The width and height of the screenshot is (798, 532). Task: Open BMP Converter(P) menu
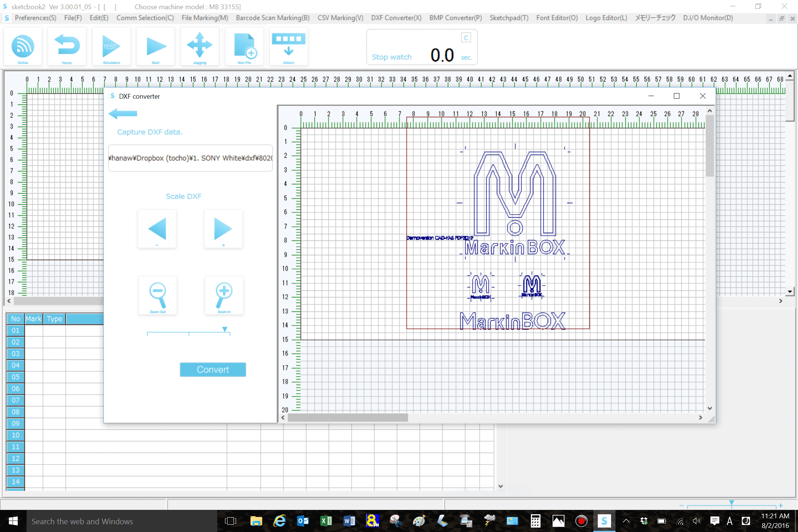(456, 18)
